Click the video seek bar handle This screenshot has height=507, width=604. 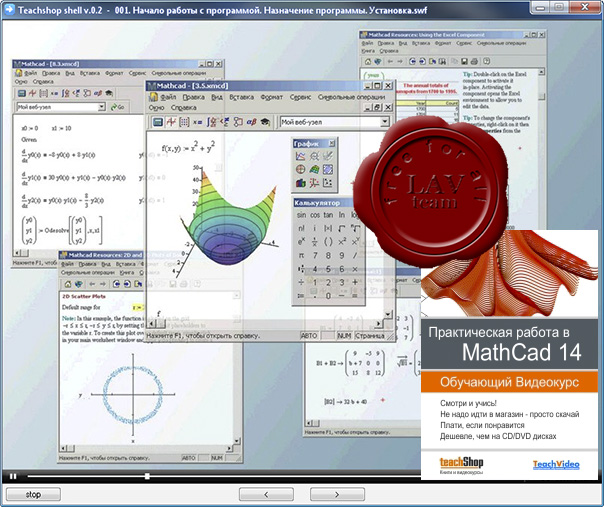pyautogui.click(x=147, y=476)
